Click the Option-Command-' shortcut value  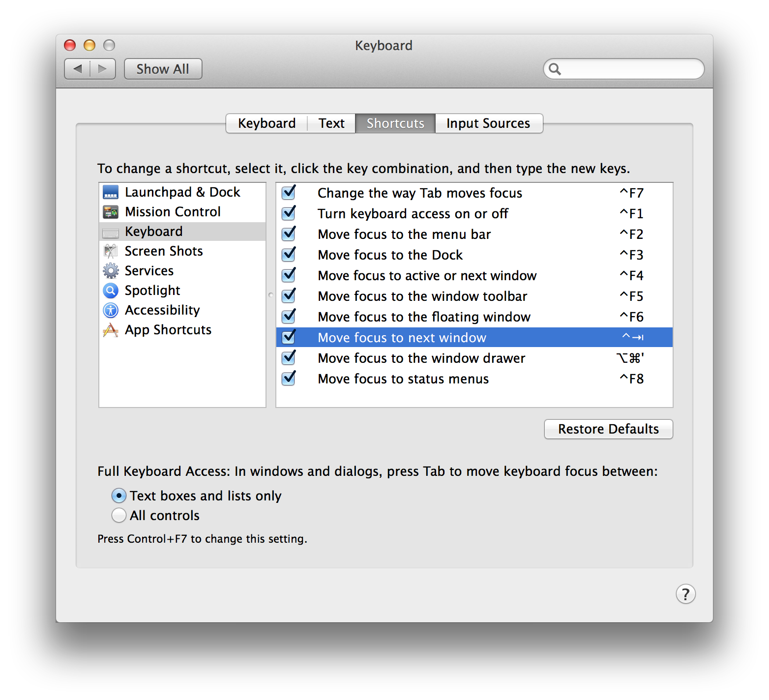[x=630, y=358]
